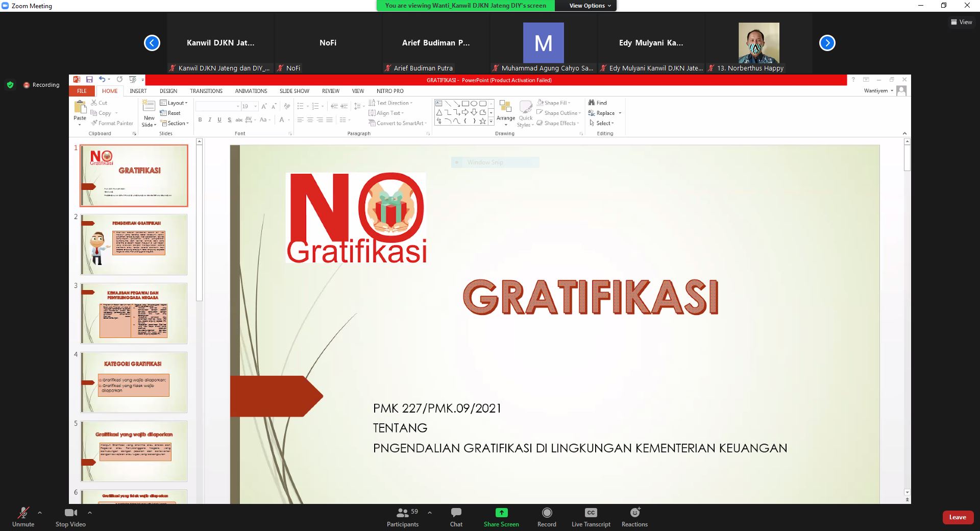Click the Wantiyem account name
980x531 pixels.
[x=876, y=90]
